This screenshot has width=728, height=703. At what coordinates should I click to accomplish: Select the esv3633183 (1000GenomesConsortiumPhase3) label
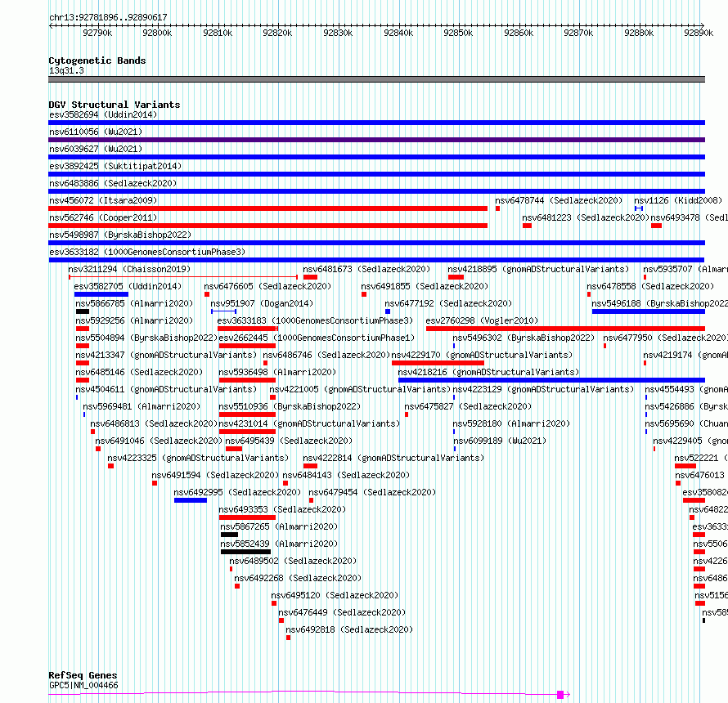coord(315,320)
